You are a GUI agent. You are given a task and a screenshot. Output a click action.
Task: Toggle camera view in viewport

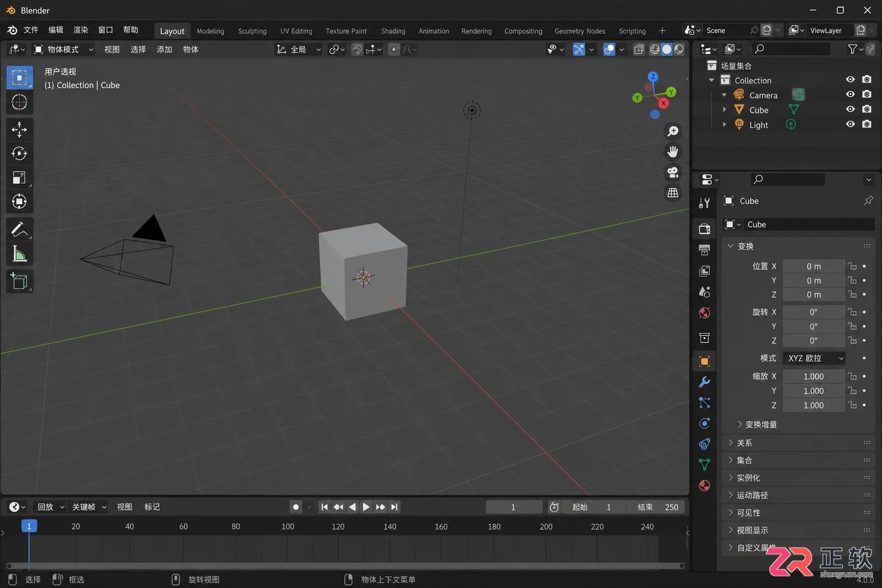673,173
